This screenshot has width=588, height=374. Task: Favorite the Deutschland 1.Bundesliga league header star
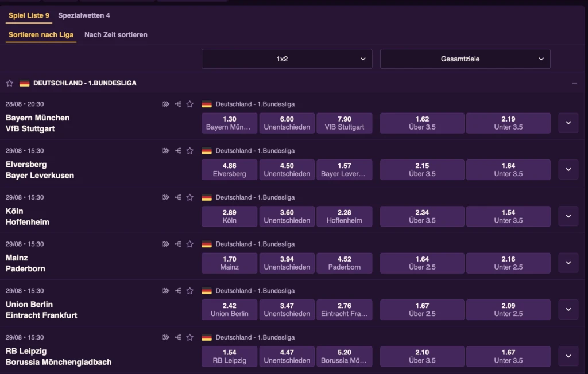[10, 83]
